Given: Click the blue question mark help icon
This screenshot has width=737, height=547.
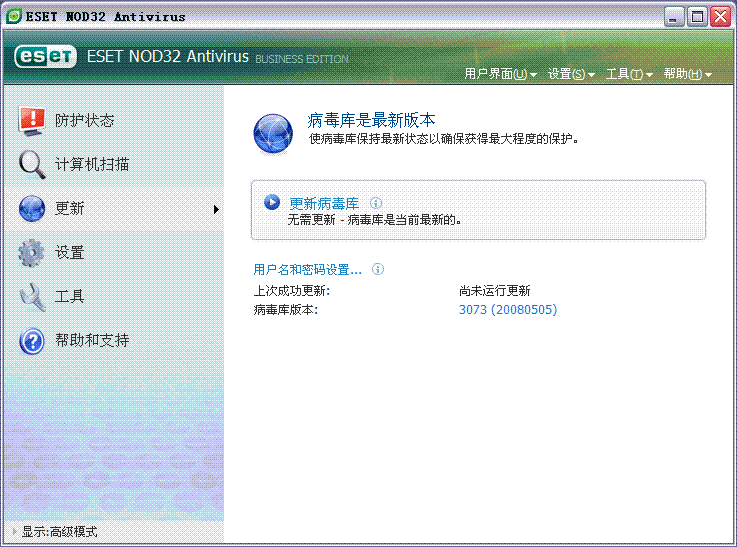Looking at the screenshot, I should click(x=32, y=341).
